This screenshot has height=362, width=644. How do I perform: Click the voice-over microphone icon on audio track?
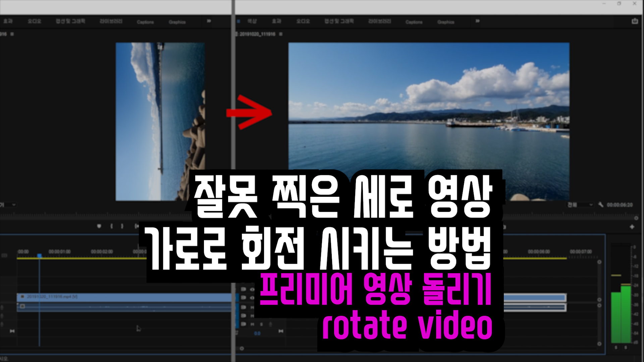(270, 324)
